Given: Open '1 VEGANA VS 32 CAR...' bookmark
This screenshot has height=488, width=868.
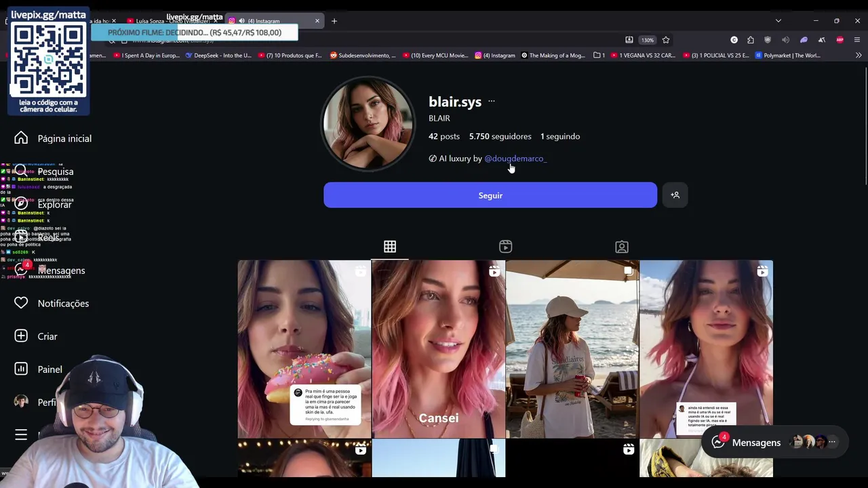Looking at the screenshot, I should click(643, 56).
